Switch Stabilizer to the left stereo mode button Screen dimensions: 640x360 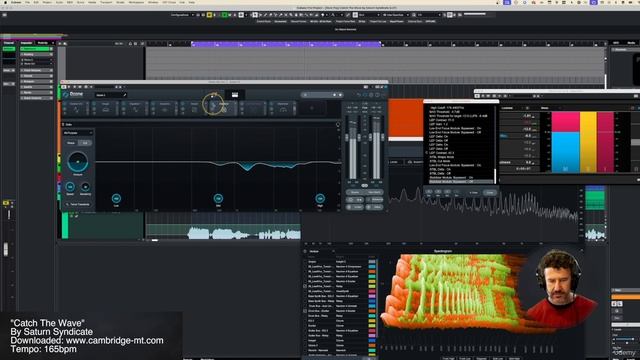pos(71,143)
